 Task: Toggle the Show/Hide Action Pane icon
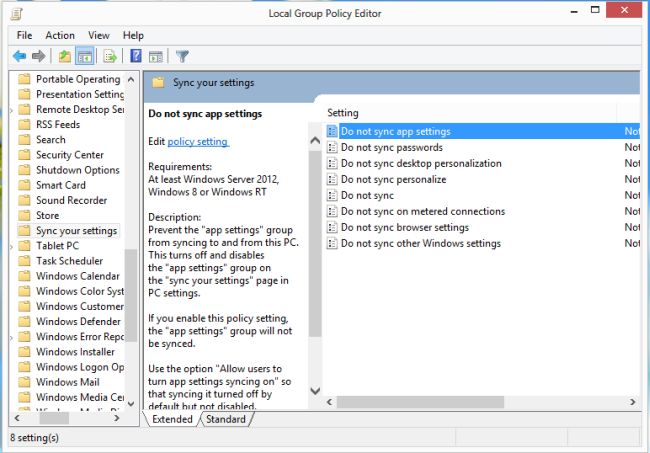[x=156, y=56]
